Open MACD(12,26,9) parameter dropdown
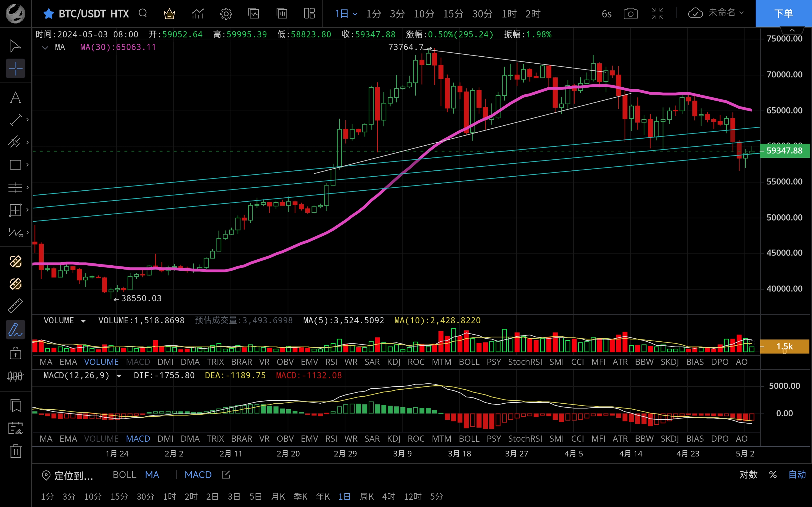 pos(119,375)
